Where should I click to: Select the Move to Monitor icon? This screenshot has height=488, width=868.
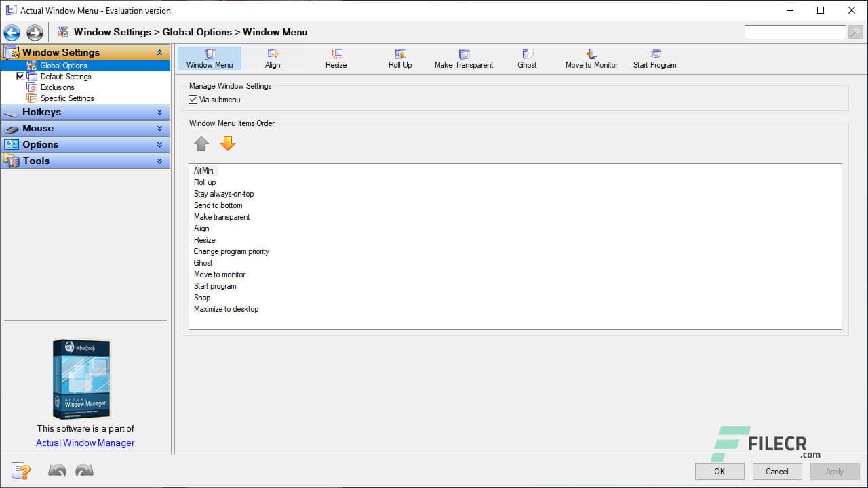591,58
